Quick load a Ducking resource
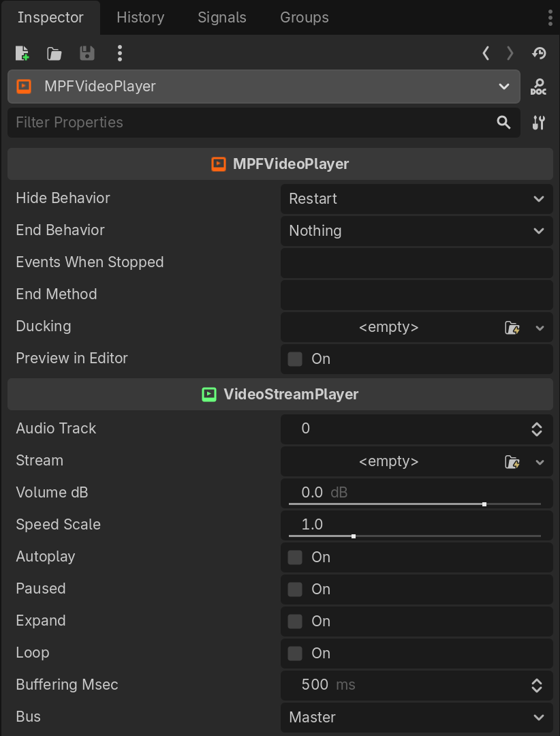This screenshot has width=560, height=736. pyautogui.click(x=512, y=328)
